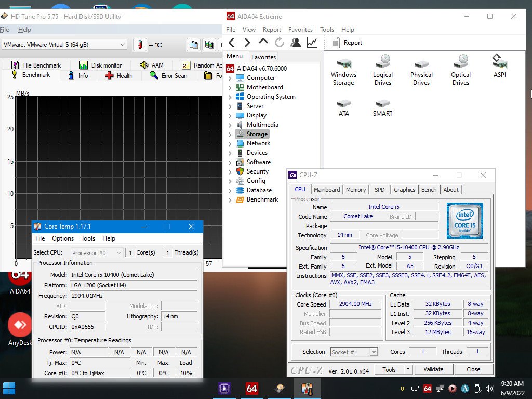Screen dimensions: 532x399
Task: Click AIDA64 user favorites toolbar icon
Action: point(296,43)
